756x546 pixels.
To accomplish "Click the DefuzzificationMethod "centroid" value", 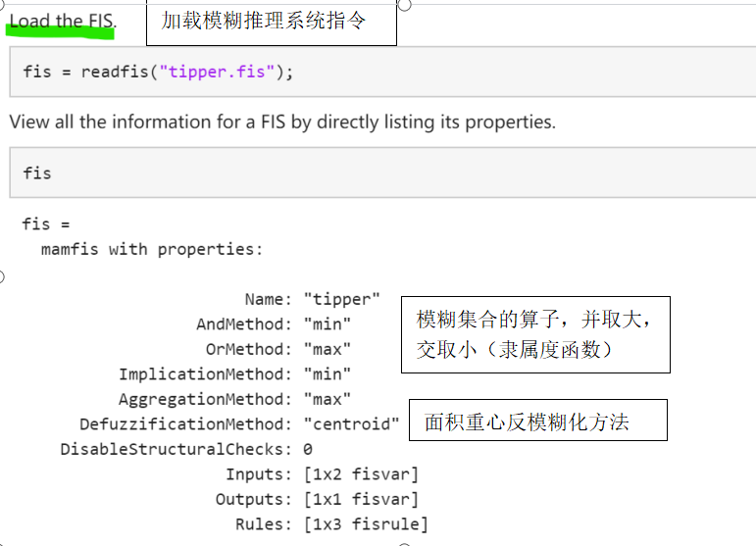I will (351, 424).
